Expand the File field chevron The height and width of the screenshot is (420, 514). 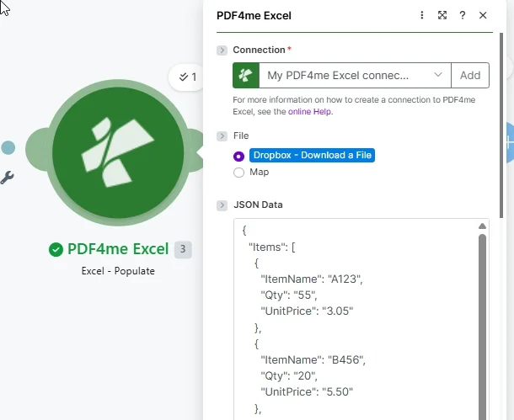tap(222, 136)
